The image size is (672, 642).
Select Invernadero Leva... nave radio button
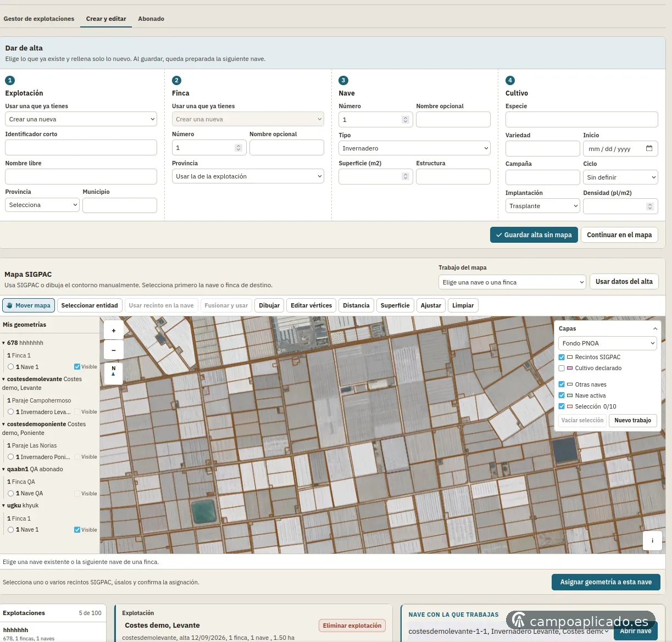pyautogui.click(x=10, y=412)
